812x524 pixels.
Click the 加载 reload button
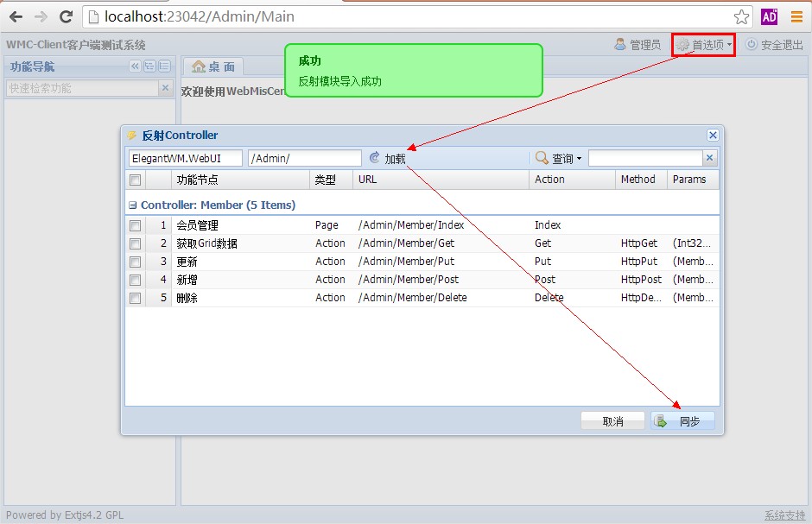click(x=387, y=159)
